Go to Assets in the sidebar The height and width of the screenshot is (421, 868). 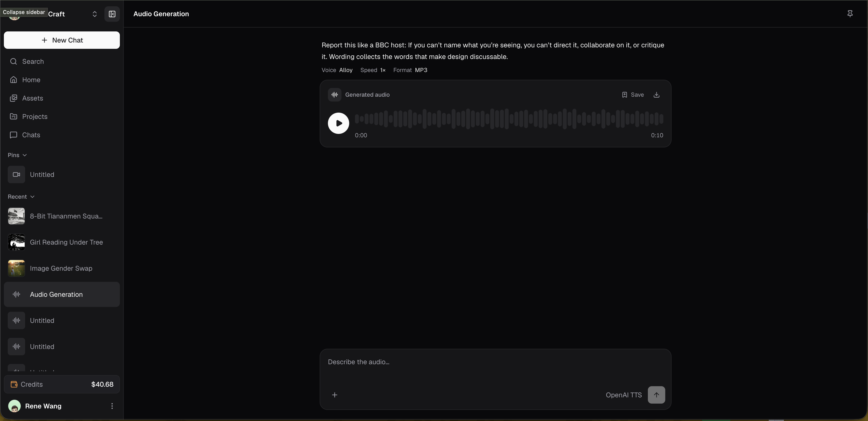tap(62, 98)
